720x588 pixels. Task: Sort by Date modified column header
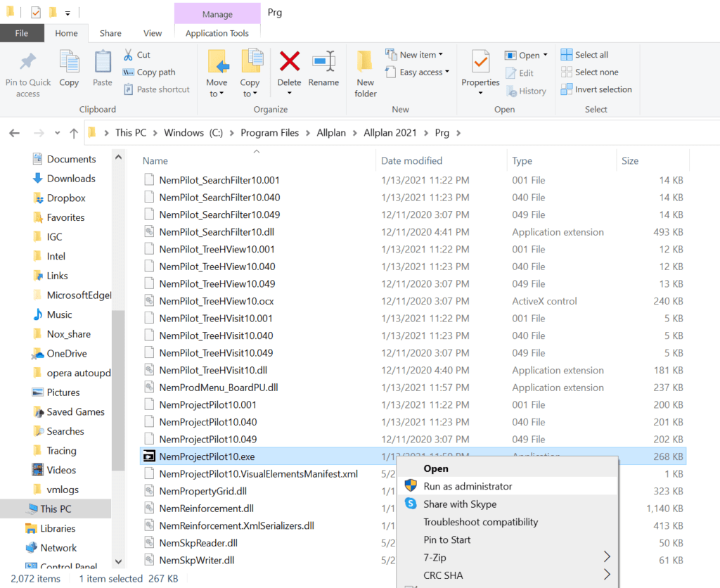(x=412, y=161)
